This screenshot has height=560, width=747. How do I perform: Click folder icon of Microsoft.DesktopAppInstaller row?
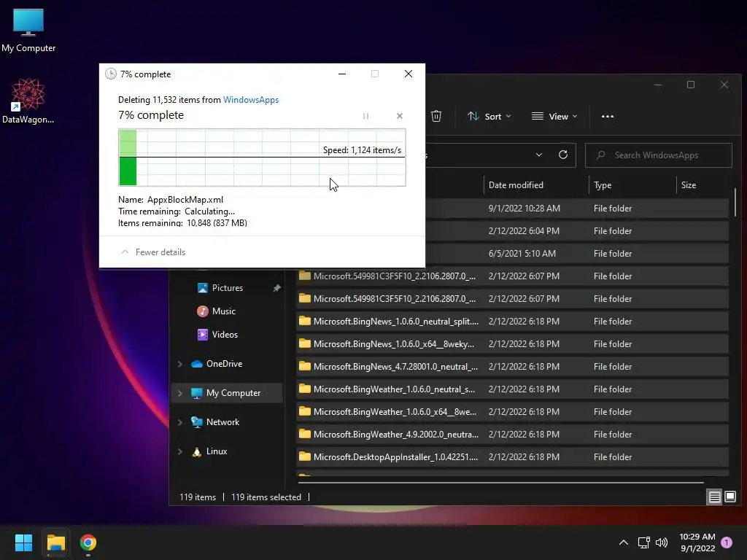click(304, 456)
